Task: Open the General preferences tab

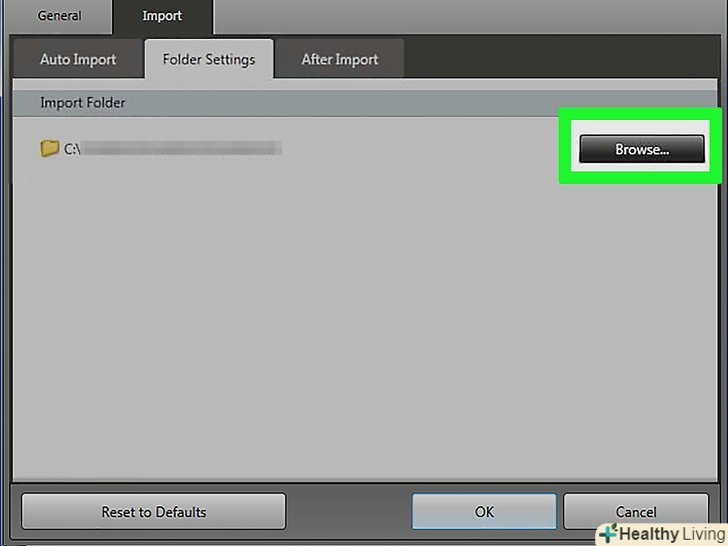Action: (x=59, y=16)
